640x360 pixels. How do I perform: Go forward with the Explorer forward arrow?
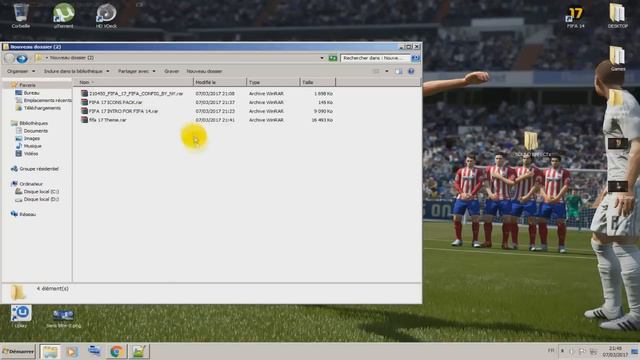click(x=22, y=58)
